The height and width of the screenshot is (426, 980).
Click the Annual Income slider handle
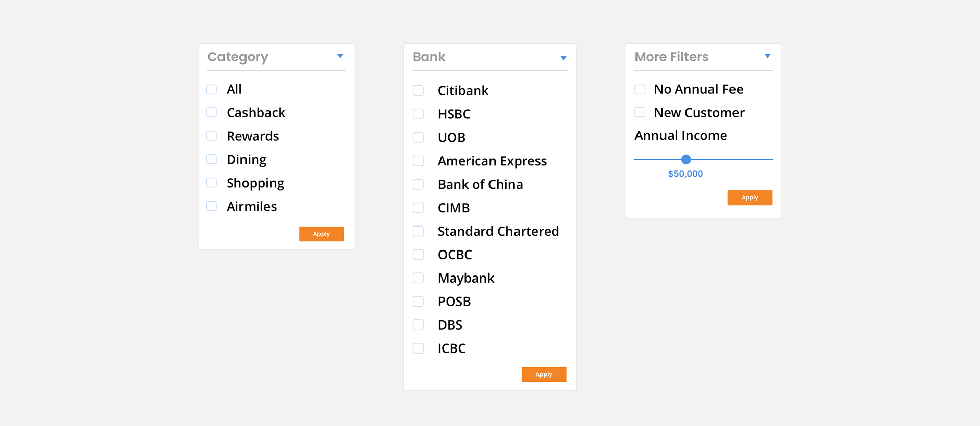686,159
